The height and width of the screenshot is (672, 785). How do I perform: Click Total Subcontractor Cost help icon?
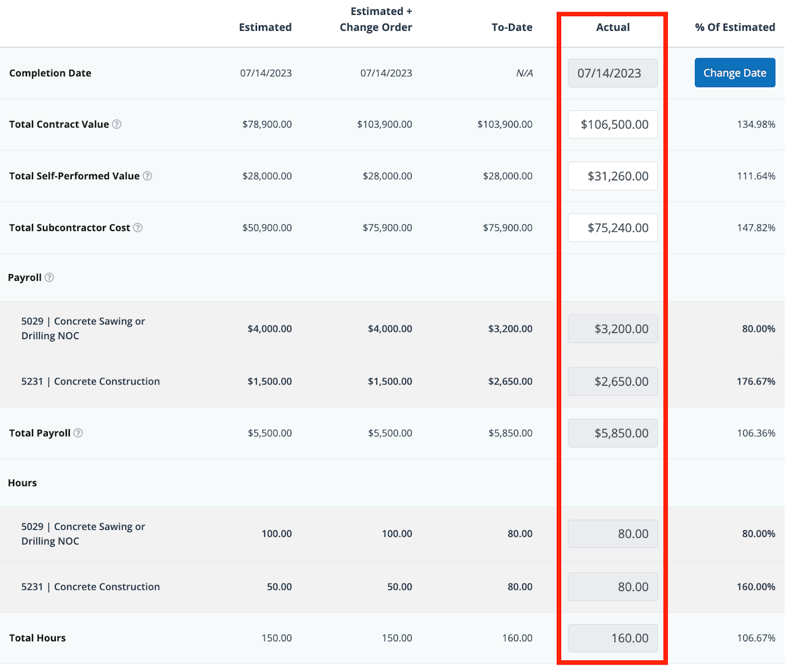[x=138, y=227]
